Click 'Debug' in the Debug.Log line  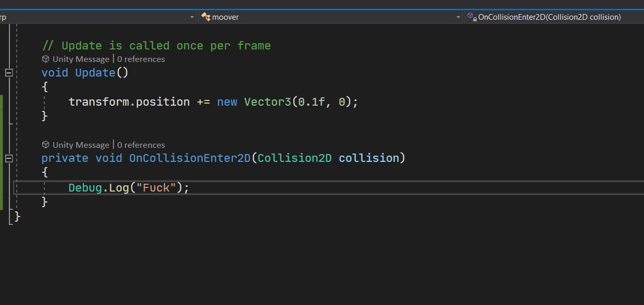(x=85, y=188)
